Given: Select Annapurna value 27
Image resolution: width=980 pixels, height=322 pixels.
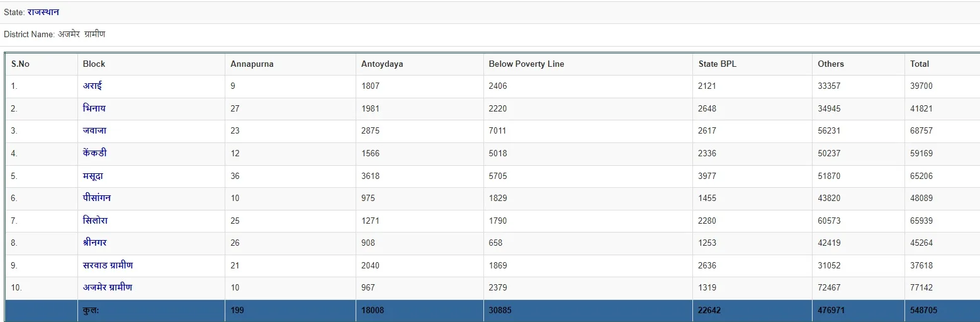Looking at the screenshot, I should (235, 108).
